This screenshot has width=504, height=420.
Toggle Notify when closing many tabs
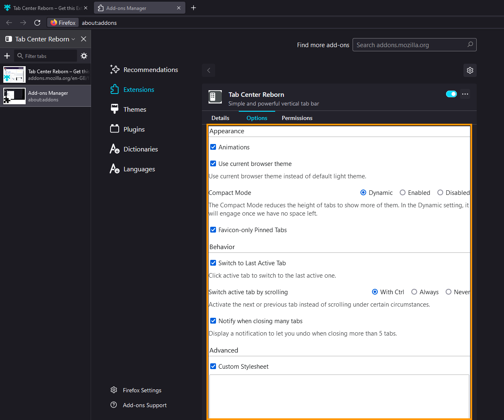(x=213, y=321)
